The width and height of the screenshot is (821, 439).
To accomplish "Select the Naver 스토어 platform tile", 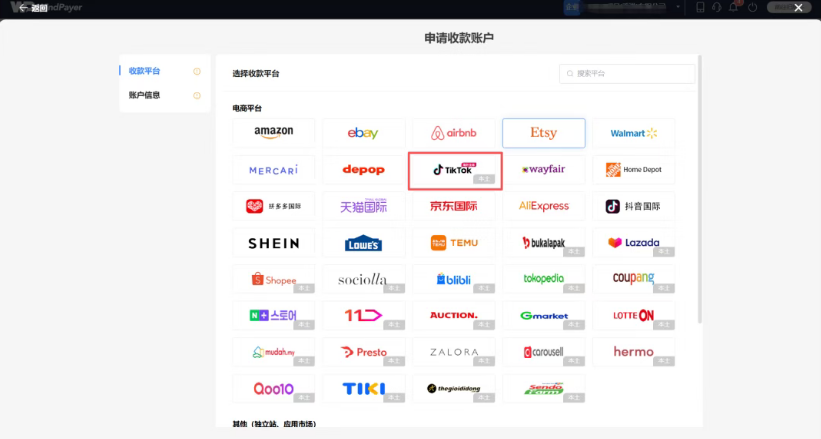I will pyautogui.click(x=274, y=315).
